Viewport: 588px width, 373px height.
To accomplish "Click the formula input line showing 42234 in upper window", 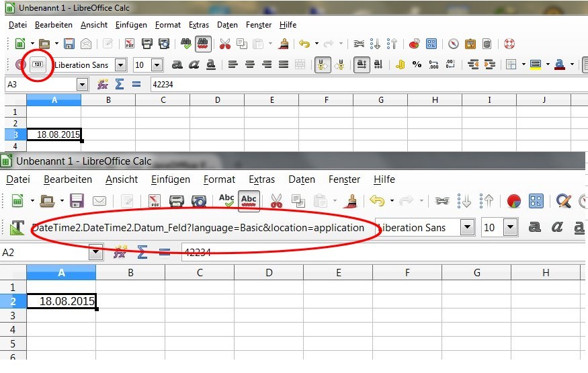I will [370, 85].
